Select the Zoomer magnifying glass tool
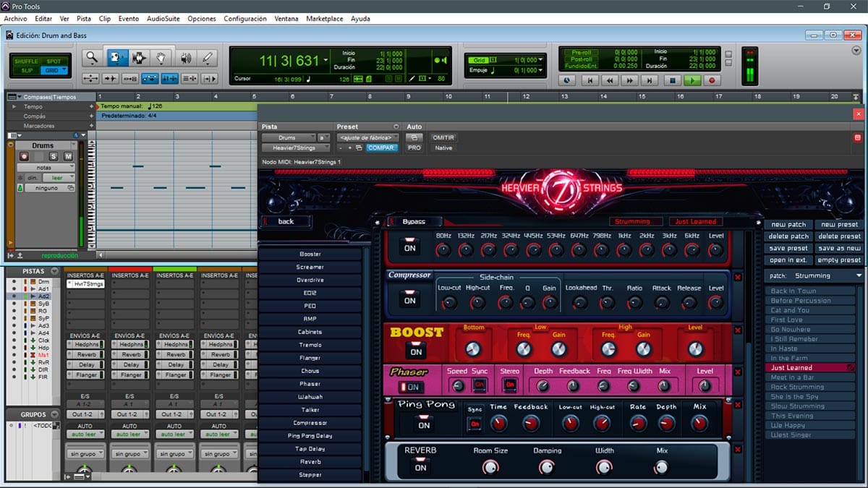 (x=91, y=59)
